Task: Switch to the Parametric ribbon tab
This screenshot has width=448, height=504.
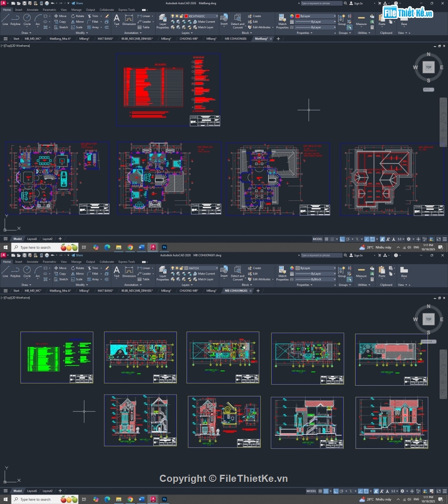Action: pos(49,9)
